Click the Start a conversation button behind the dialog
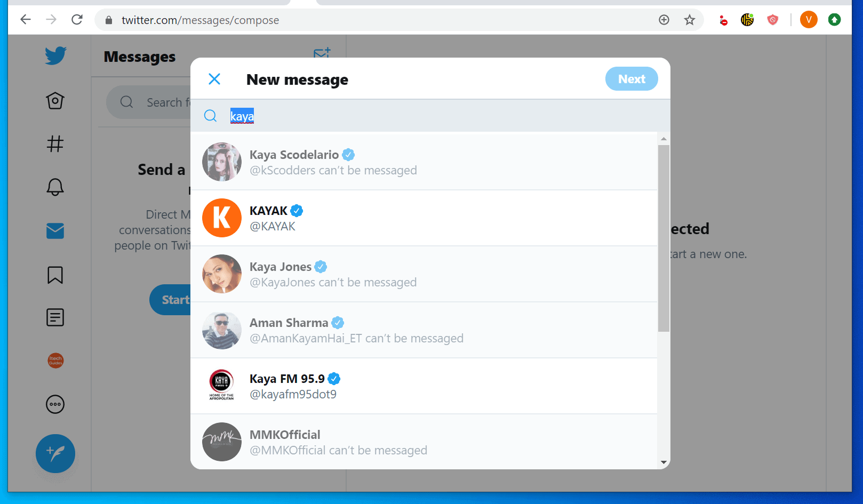 click(x=171, y=300)
